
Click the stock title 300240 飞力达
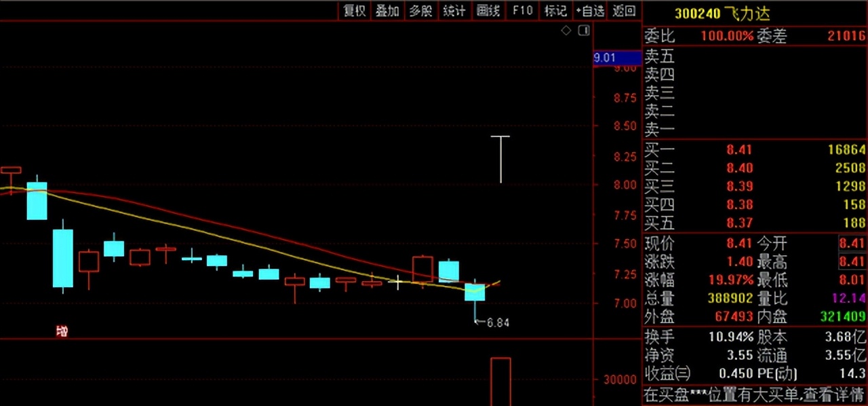pyautogui.click(x=722, y=13)
